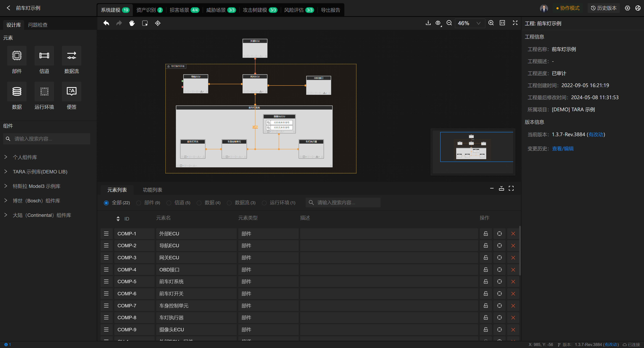Viewport: 644px width, 348px height.
Task: Click the zoom out magnifier
Action: pos(449,23)
